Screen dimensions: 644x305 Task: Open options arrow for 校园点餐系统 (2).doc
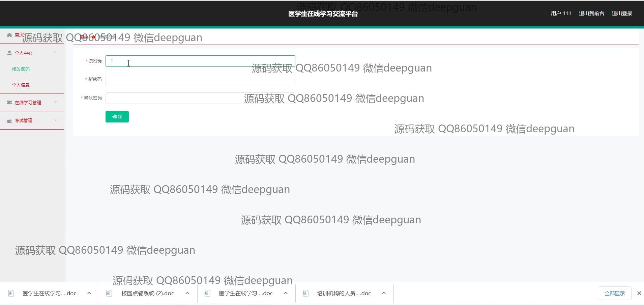click(187, 293)
